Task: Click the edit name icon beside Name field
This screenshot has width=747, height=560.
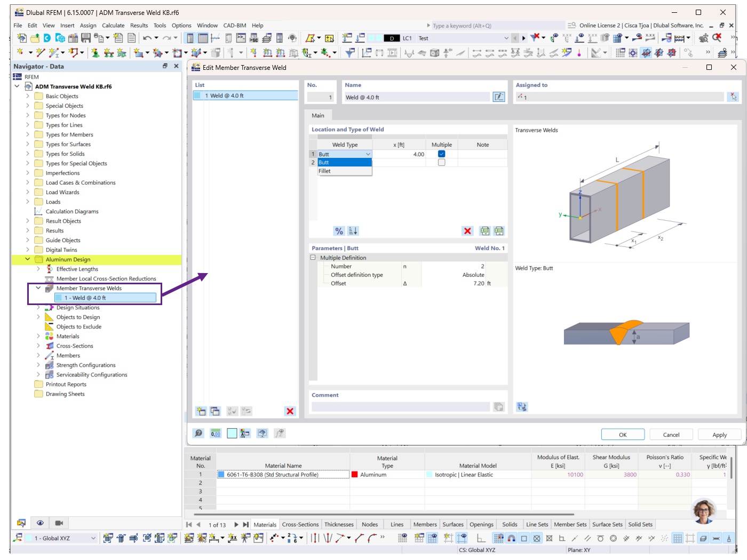Action: point(499,97)
